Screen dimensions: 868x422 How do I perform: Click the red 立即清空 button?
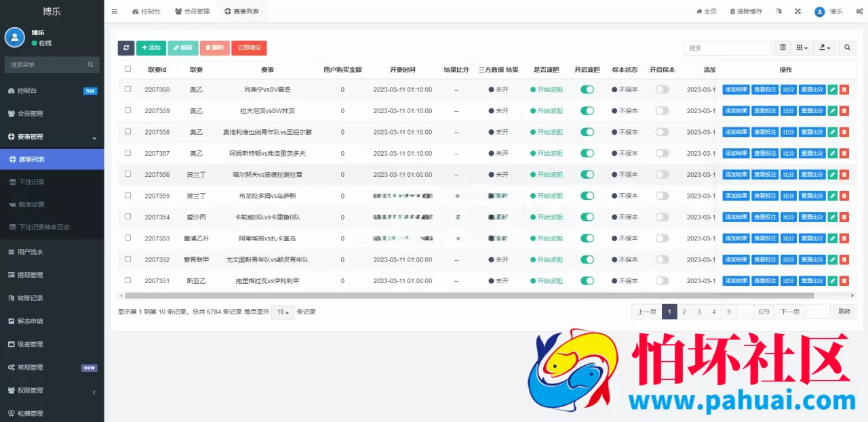(249, 48)
